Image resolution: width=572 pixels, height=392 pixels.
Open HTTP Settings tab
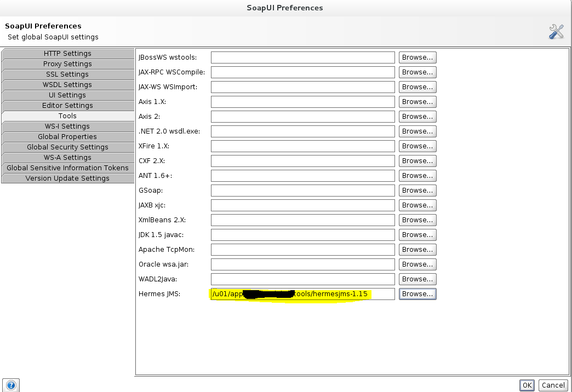(x=67, y=54)
